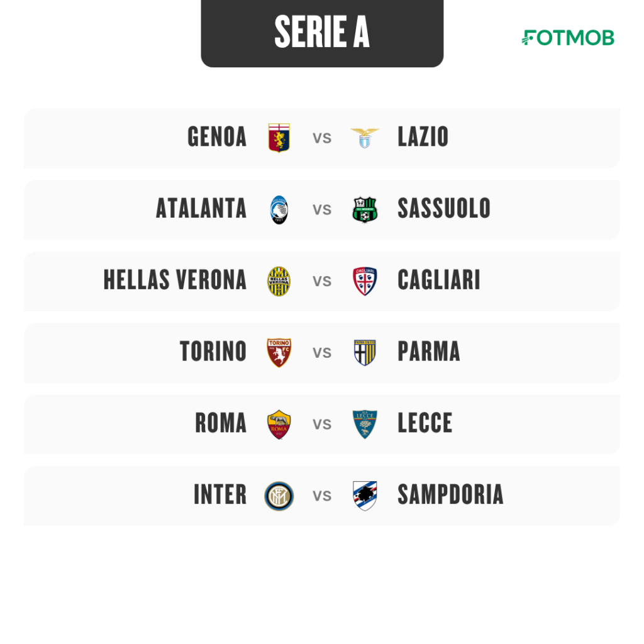The width and height of the screenshot is (644, 644).
Task: Click the Sampdoria shield crest
Action: coord(365,496)
